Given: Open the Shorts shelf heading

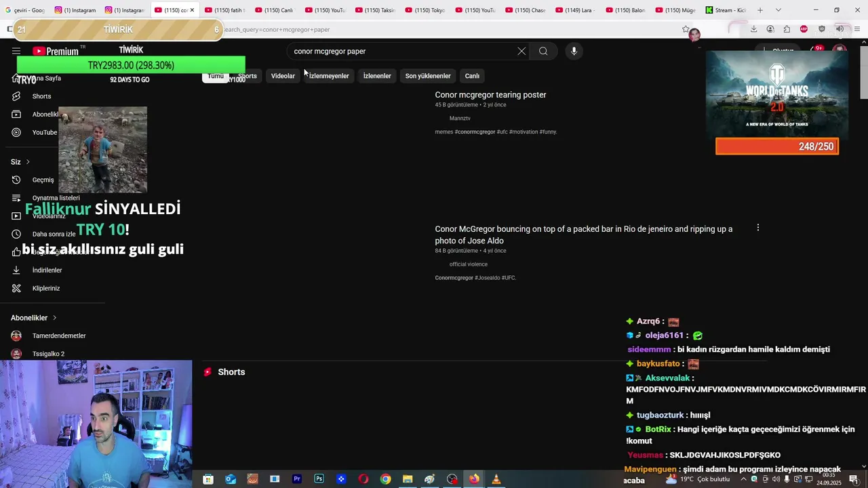Looking at the screenshot, I should pyautogui.click(x=231, y=372).
